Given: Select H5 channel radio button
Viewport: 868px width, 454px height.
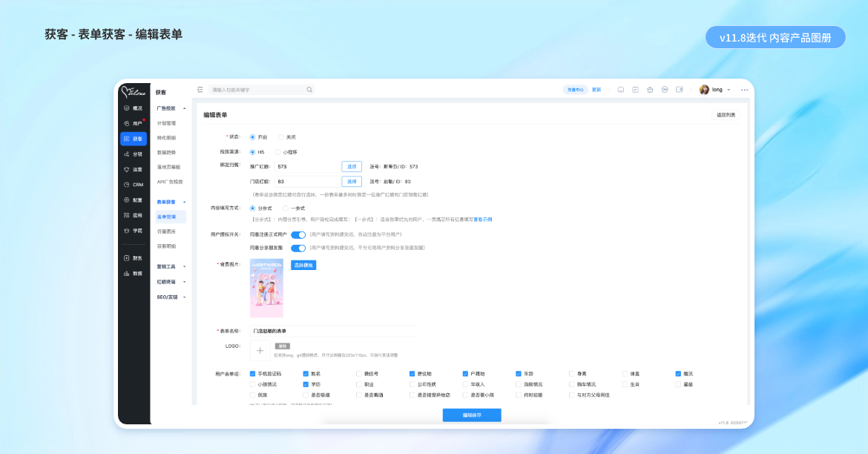Looking at the screenshot, I should (252, 151).
